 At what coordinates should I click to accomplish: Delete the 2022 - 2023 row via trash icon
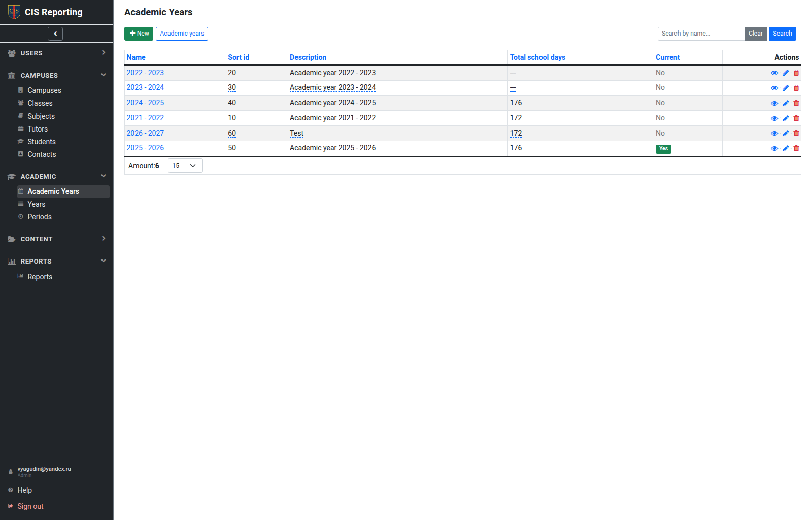796,73
